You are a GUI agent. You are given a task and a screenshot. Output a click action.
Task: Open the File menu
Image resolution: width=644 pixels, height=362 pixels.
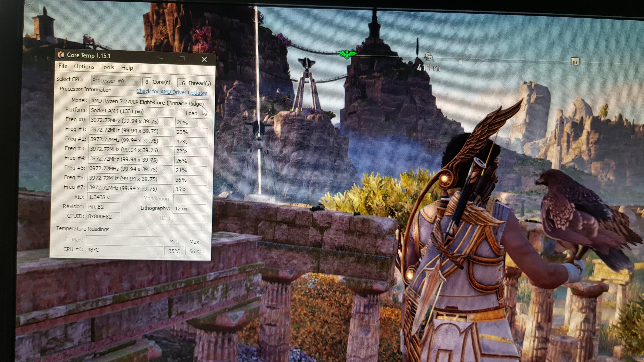[x=63, y=66]
